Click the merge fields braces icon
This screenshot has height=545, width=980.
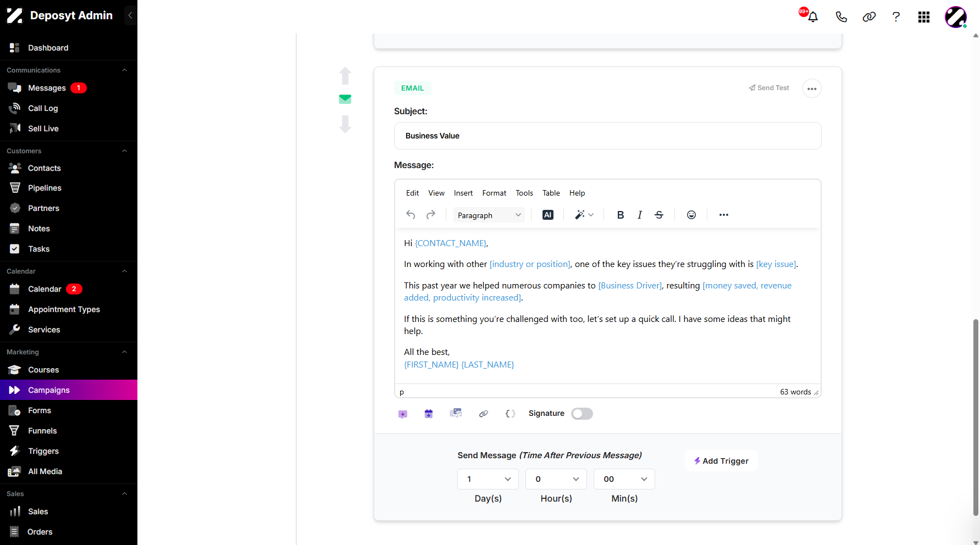[x=510, y=414]
